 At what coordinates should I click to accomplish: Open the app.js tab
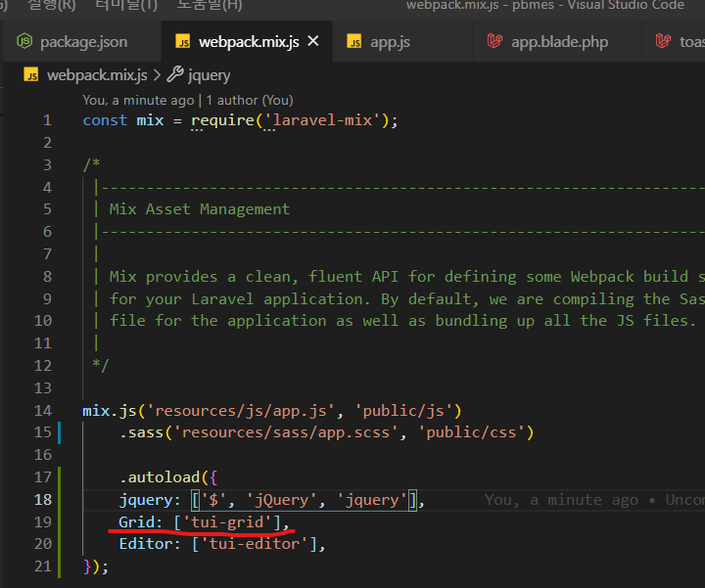coord(402,42)
